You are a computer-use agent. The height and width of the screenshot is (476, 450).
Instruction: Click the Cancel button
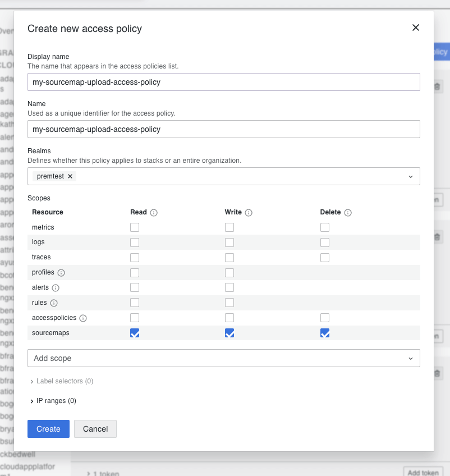[95, 429]
